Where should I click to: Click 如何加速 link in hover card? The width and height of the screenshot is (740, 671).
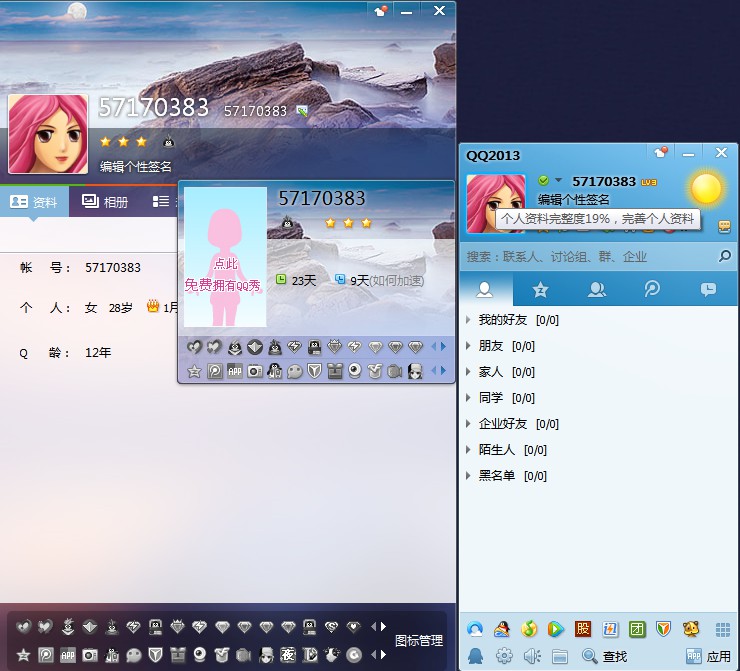tap(396, 281)
